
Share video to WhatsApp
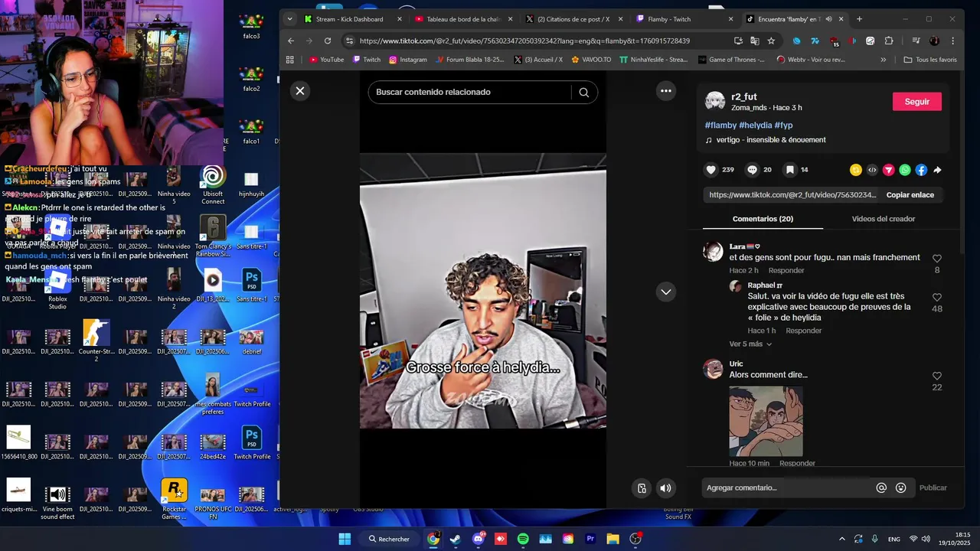tap(905, 170)
